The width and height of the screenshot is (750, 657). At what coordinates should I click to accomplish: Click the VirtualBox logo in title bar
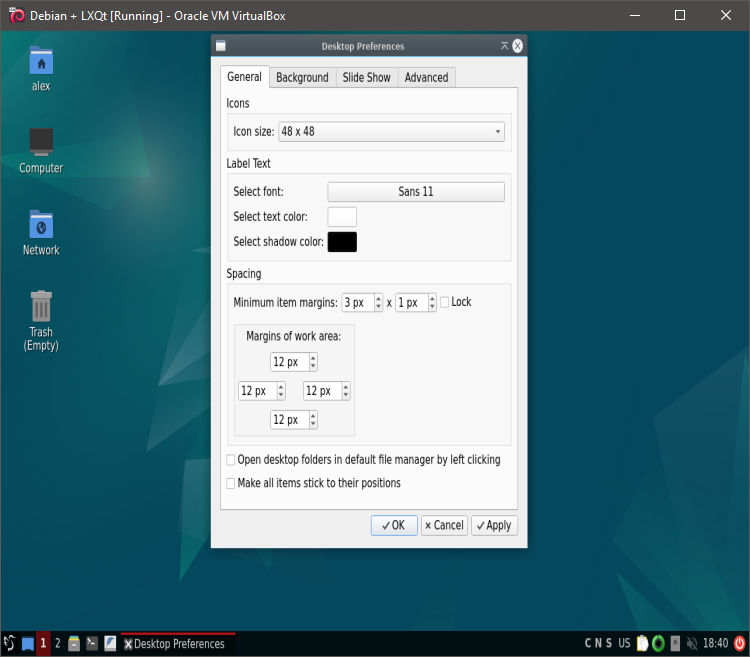coord(17,15)
